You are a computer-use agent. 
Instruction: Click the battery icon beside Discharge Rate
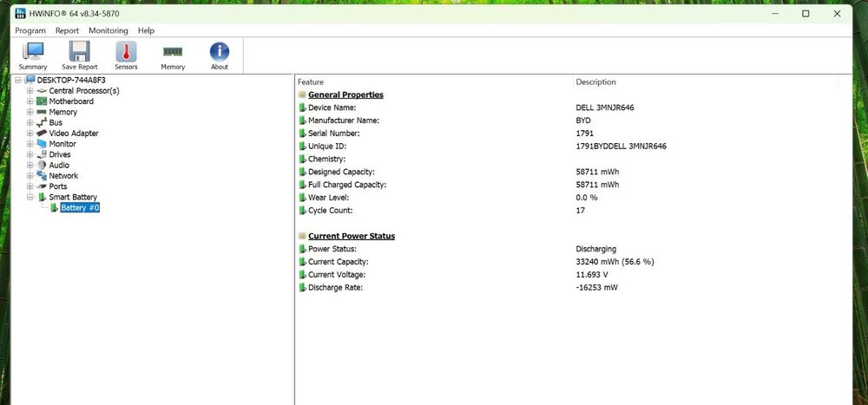[x=302, y=288]
